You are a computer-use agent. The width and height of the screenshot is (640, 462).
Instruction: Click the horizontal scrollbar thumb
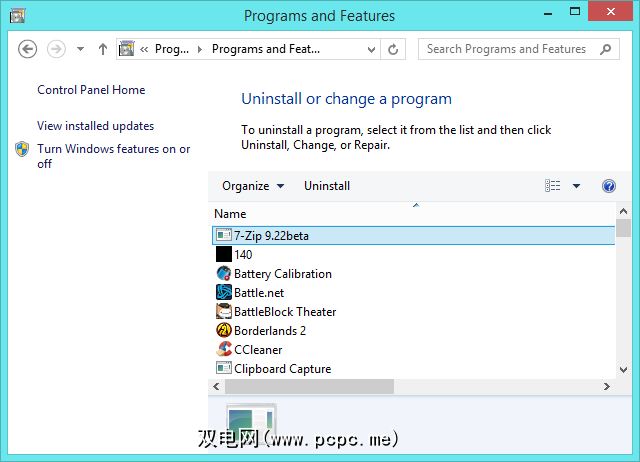(x=309, y=386)
